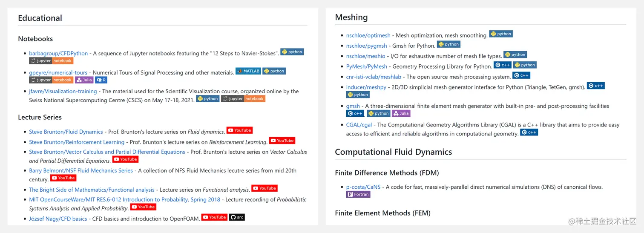644x233 pixels.
Task: Click YouTube badge for NSF Fluid Mechanics Series
Action: pyautogui.click(x=63, y=178)
